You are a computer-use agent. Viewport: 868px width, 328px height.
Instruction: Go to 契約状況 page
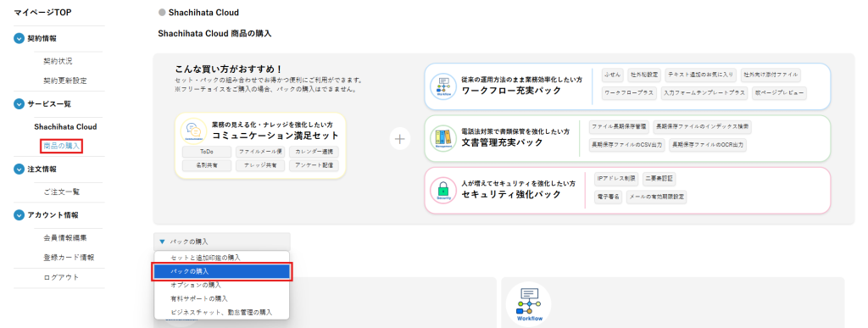pyautogui.click(x=58, y=61)
